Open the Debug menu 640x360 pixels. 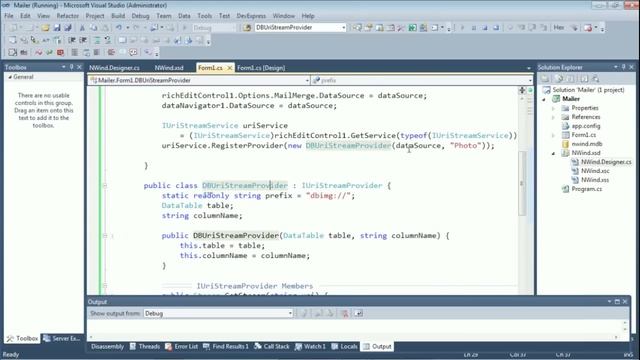point(140,16)
